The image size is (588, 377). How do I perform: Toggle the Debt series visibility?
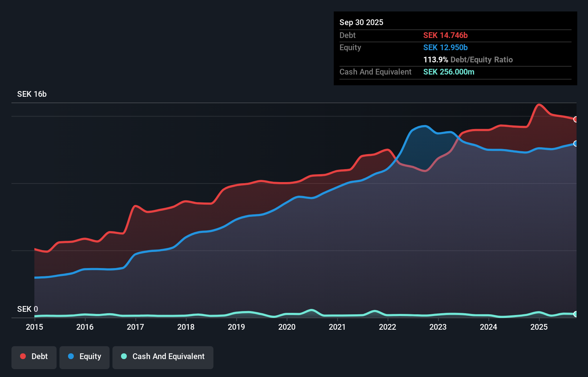34,357
